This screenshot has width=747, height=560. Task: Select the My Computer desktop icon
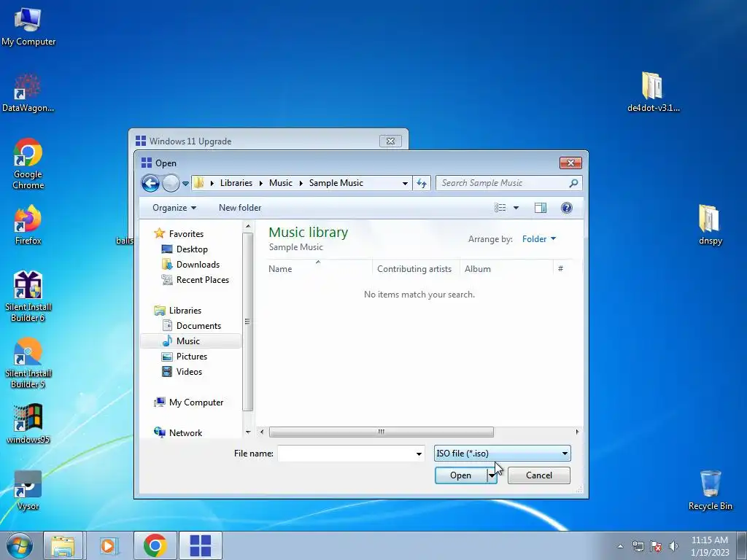point(28,27)
